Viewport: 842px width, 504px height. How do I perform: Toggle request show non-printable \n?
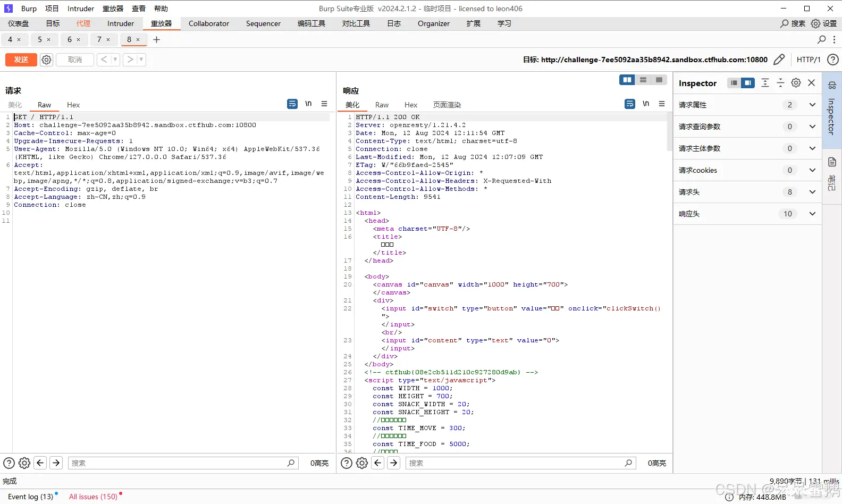pyautogui.click(x=308, y=104)
